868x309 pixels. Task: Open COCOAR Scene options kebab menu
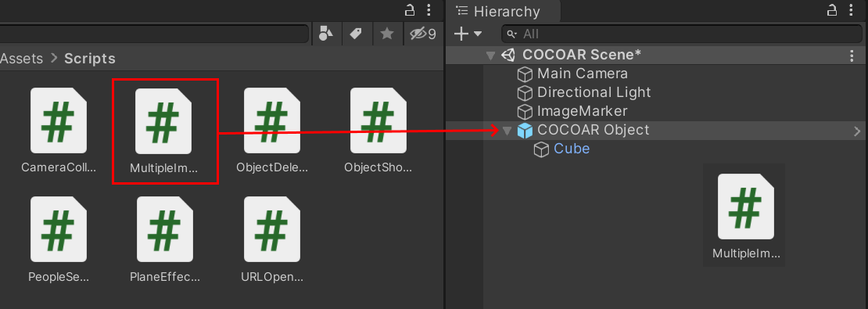(852, 55)
